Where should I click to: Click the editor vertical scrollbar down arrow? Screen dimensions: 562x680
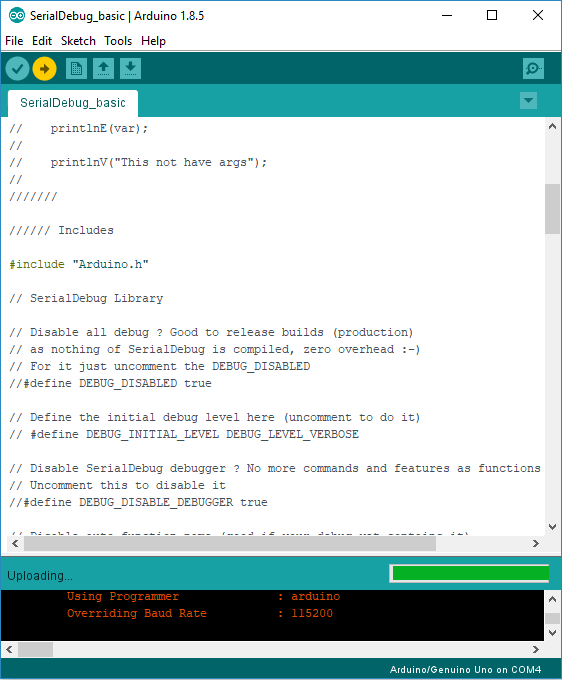pos(552,527)
